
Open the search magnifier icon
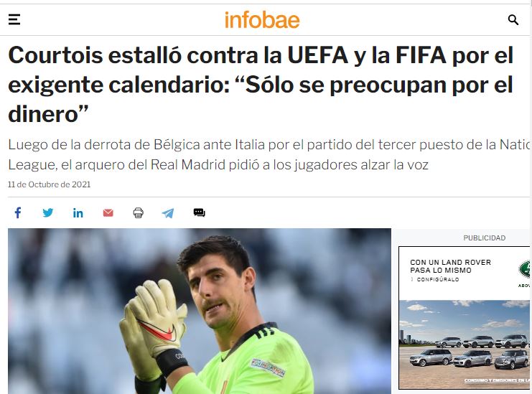[513, 20]
